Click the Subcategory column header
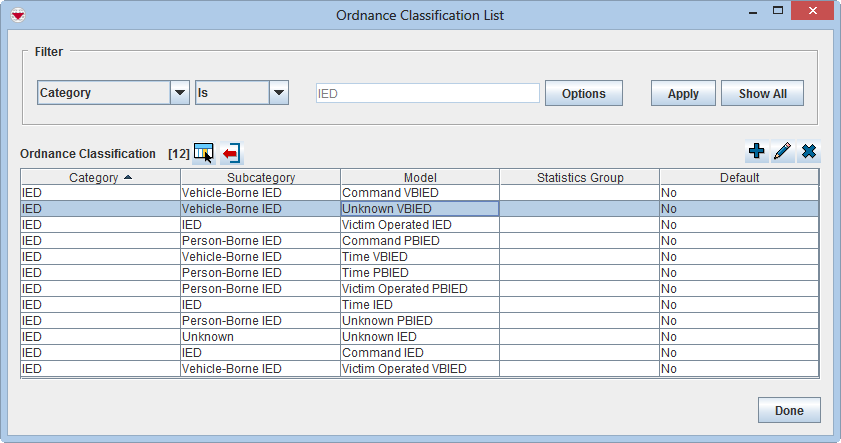Image resolution: width=841 pixels, height=443 pixels. pos(260,177)
